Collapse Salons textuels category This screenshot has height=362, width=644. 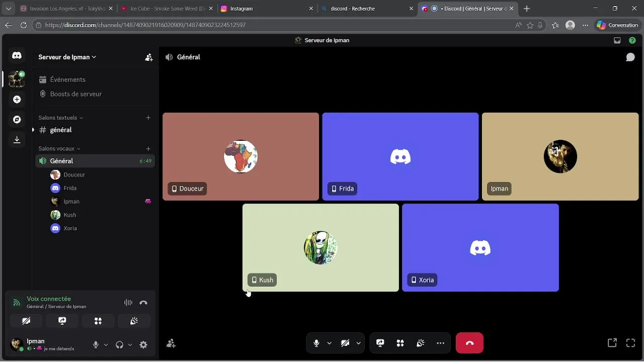pos(60,118)
